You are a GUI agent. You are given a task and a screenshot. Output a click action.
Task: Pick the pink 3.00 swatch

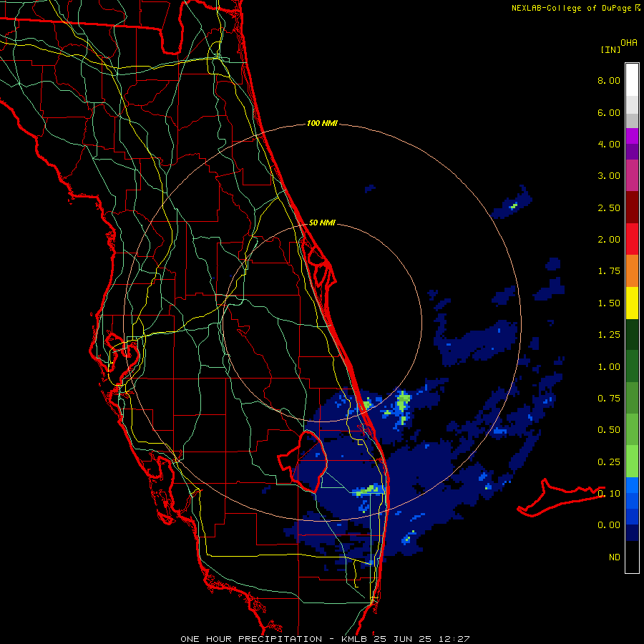(632, 175)
